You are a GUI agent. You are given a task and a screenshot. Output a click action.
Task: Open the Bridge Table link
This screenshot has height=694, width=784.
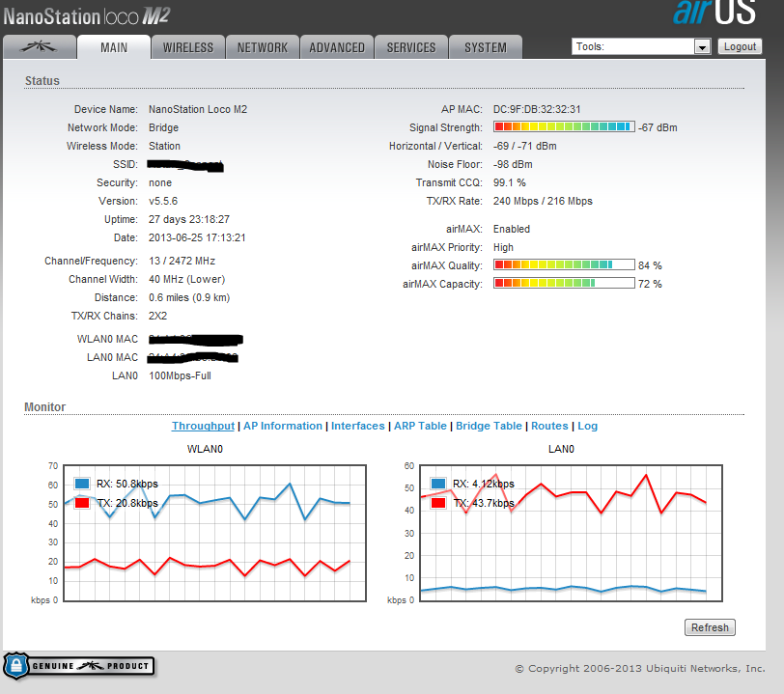tap(489, 426)
